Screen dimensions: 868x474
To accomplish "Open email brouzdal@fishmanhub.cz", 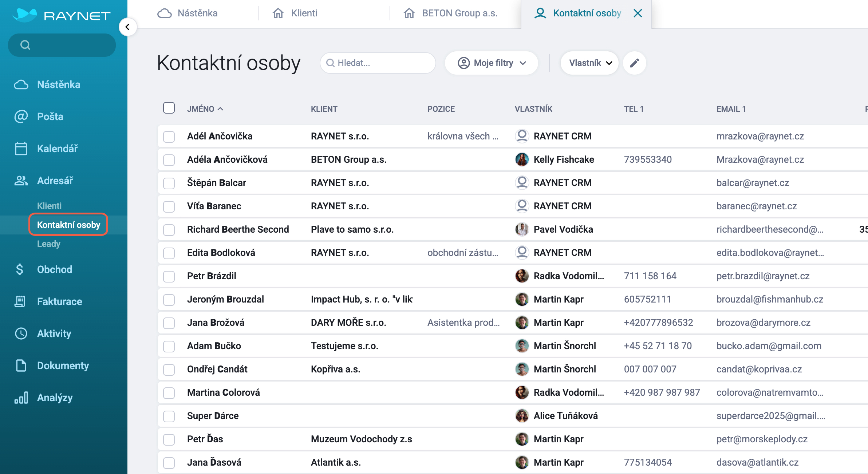I will coord(770,299).
